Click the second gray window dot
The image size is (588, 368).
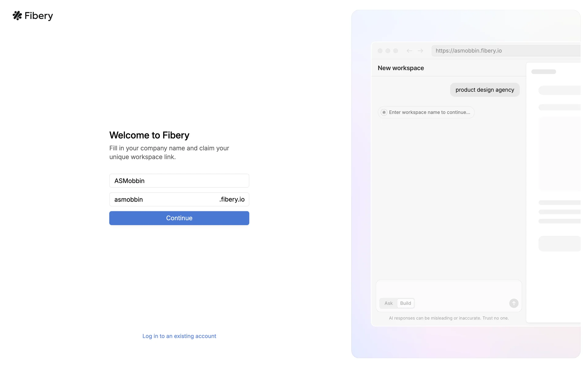[x=388, y=51]
